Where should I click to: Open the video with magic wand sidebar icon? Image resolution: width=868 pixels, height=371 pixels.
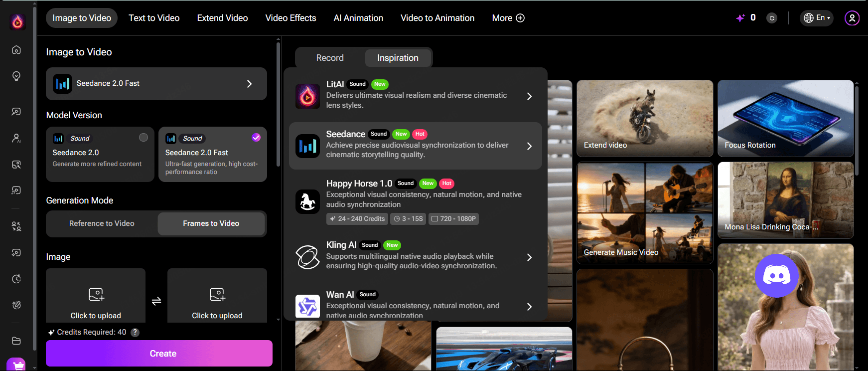[16, 112]
